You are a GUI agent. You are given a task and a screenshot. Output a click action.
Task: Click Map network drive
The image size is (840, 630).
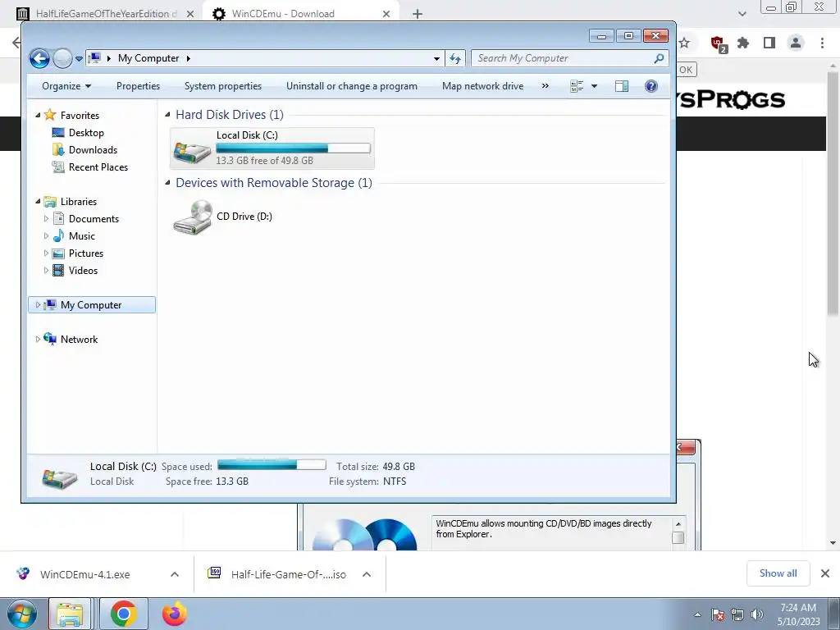(482, 86)
